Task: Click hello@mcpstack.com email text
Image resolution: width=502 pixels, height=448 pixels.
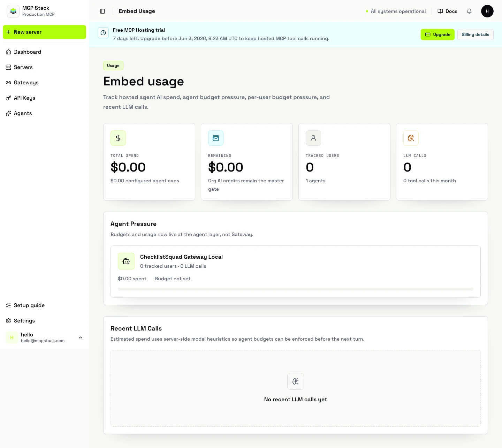Action: point(43,341)
